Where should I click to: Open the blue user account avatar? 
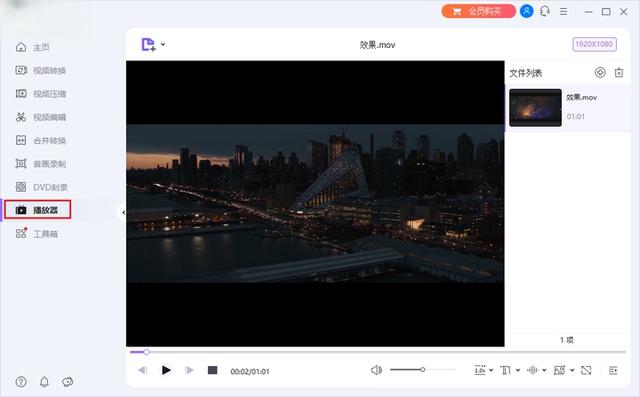[527, 11]
